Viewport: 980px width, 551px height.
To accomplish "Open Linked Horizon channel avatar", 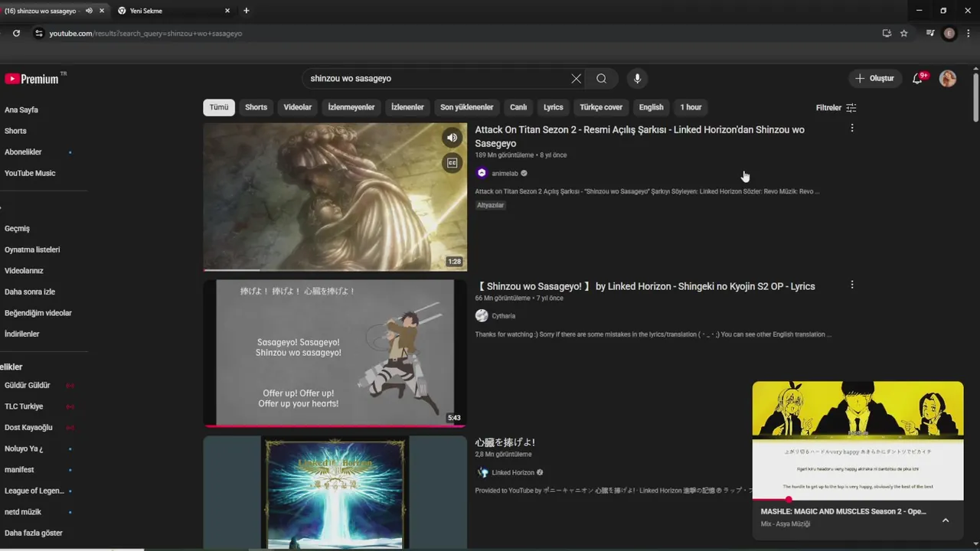I will pyautogui.click(x=482, y=472).
